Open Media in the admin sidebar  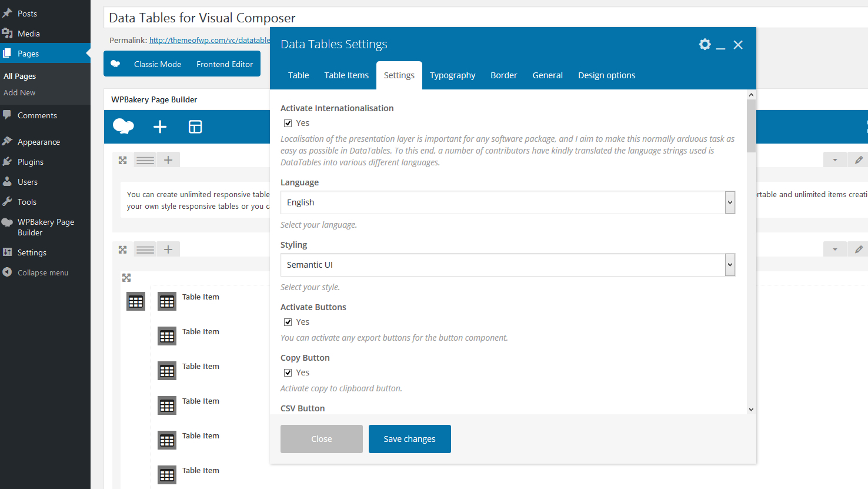coord(45,34)
